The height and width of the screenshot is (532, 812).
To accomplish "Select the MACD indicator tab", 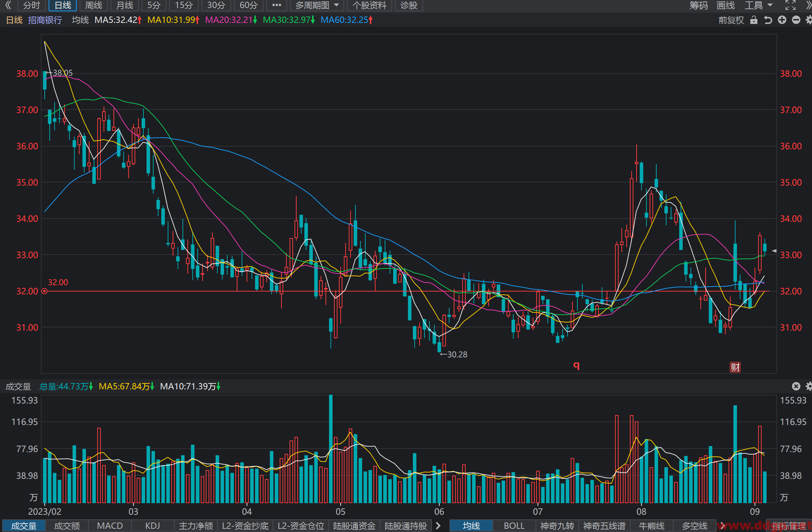I will (110, 526).
